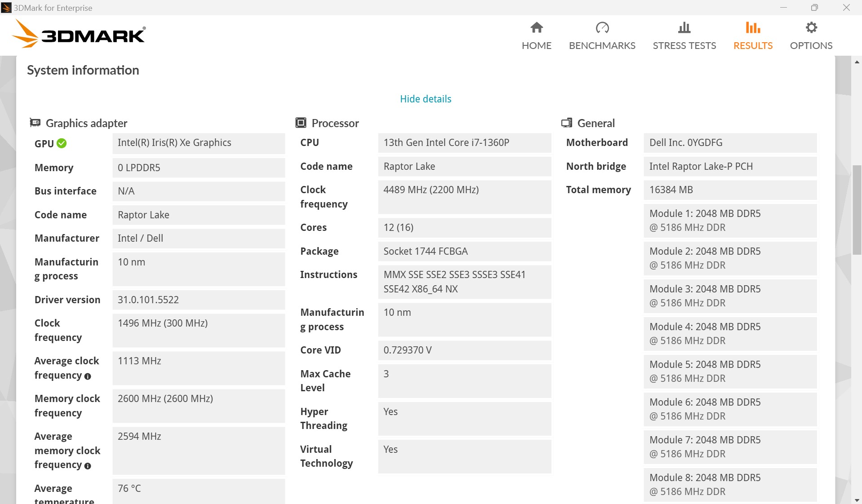Click the Max Cache Level value 3
Screen dimensions: 862x504
coord(464,380)
